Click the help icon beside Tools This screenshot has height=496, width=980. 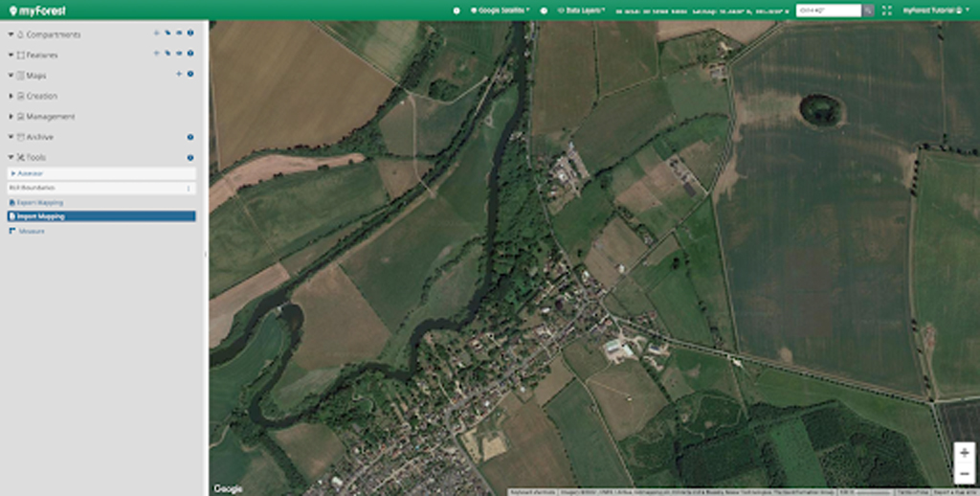190,157
